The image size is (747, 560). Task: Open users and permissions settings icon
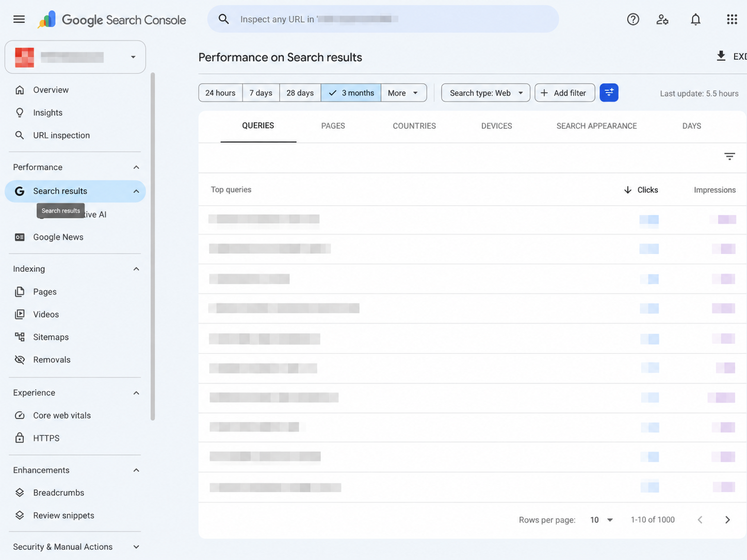[662, 19]
